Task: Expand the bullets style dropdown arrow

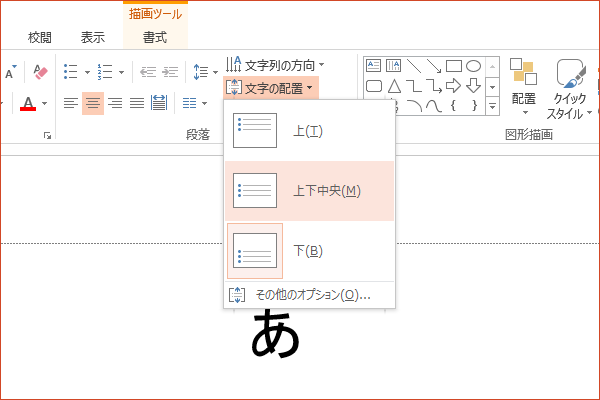Action: (x=87, y=72)
